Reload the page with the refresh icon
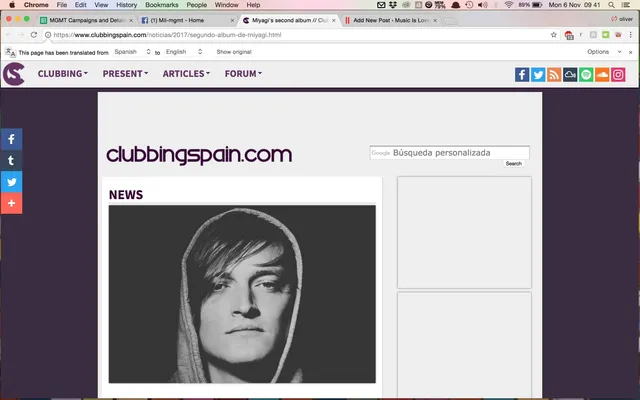The image size is (640, 400). 34,35
